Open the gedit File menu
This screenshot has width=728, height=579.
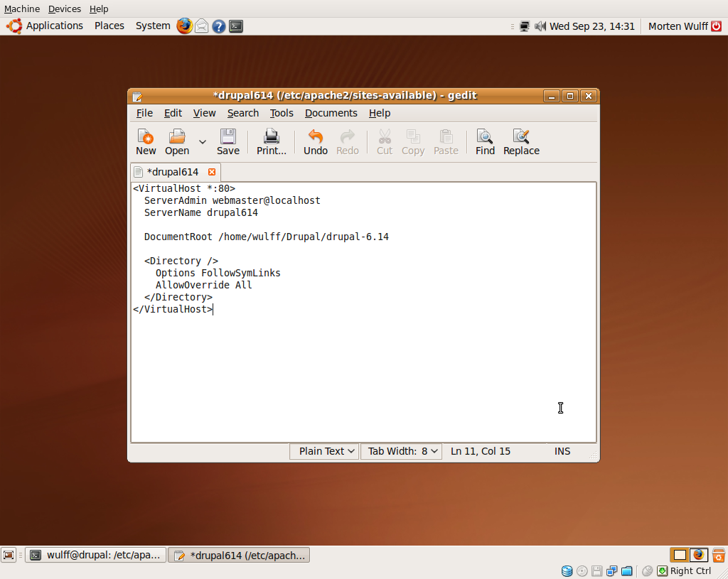pos(144,113)
